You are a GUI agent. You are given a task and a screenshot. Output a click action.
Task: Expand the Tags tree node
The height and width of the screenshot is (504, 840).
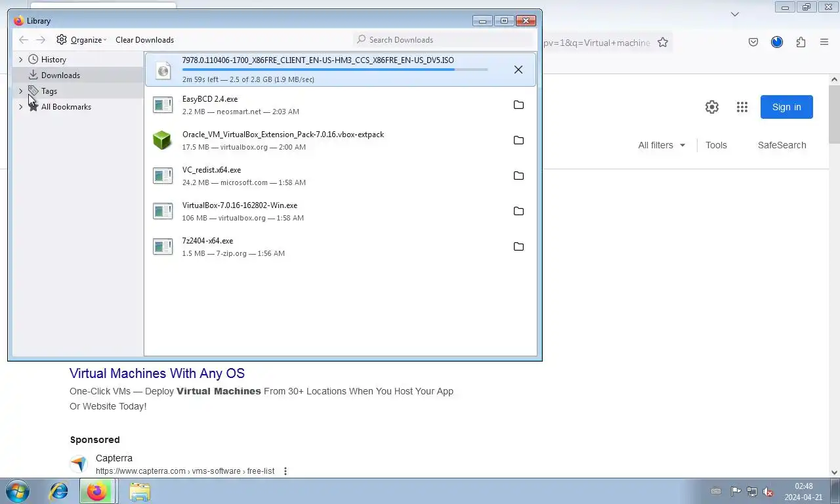pyautogui.click(x=20, y=91)
